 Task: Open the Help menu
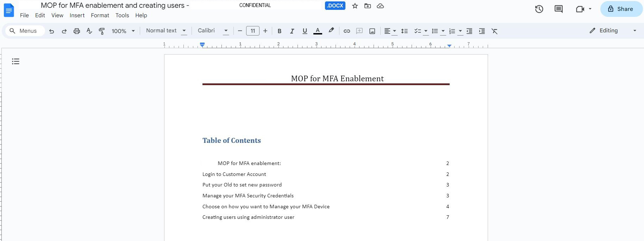141,15
